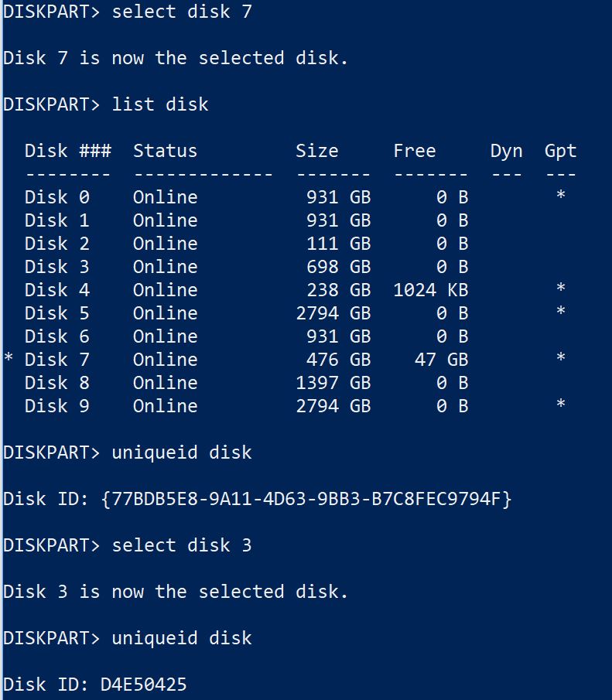Image resolution: width=612 pixels, height=700 pixels.
Task: Click the "Size" column header
Action: [316, 151]
